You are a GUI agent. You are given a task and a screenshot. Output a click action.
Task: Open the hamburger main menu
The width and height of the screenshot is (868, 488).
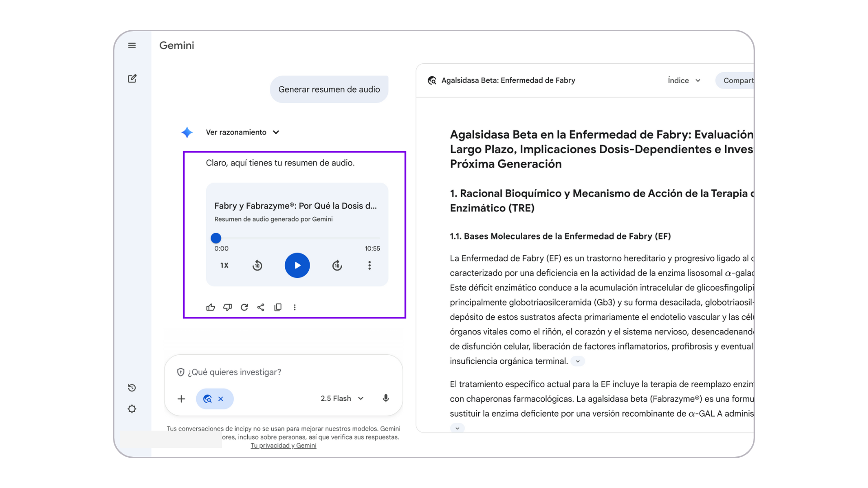click(x=132, y=45)
